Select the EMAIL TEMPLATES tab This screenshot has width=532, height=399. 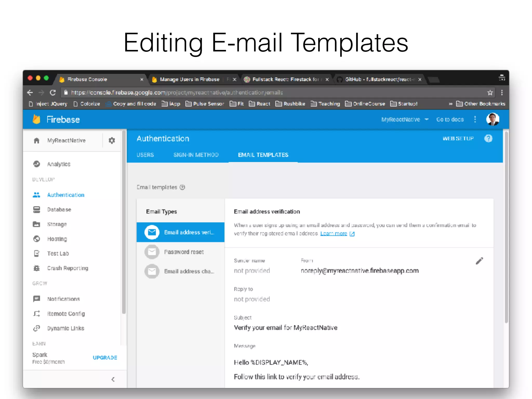263,155
